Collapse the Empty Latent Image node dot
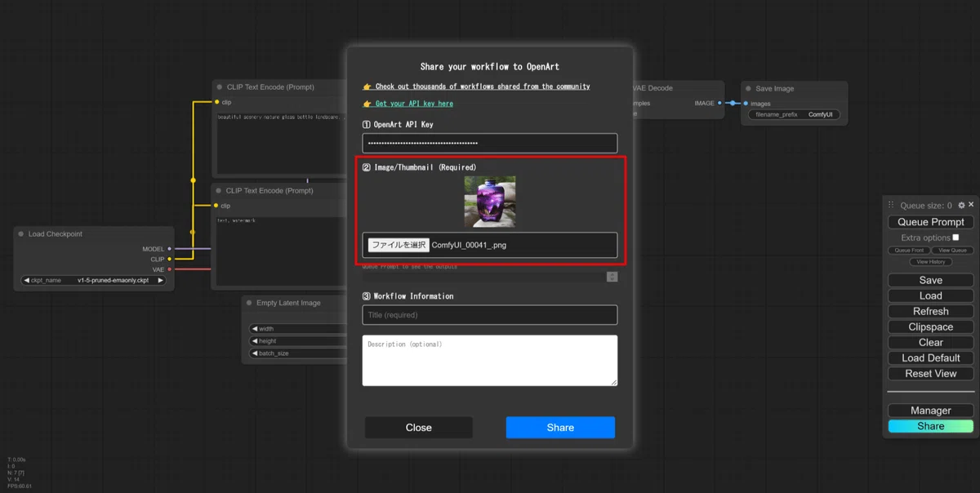Viewport: 980px width, 493px height. point(249,303)
